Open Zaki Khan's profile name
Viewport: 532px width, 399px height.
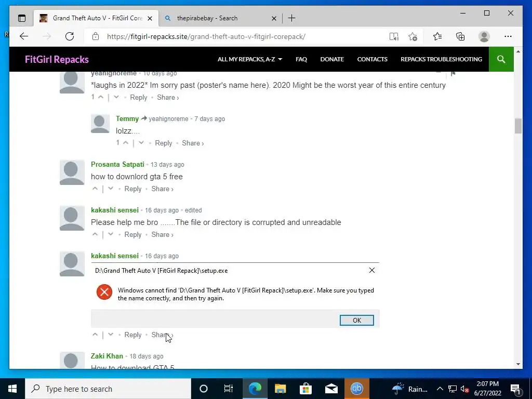pos(107,356)
